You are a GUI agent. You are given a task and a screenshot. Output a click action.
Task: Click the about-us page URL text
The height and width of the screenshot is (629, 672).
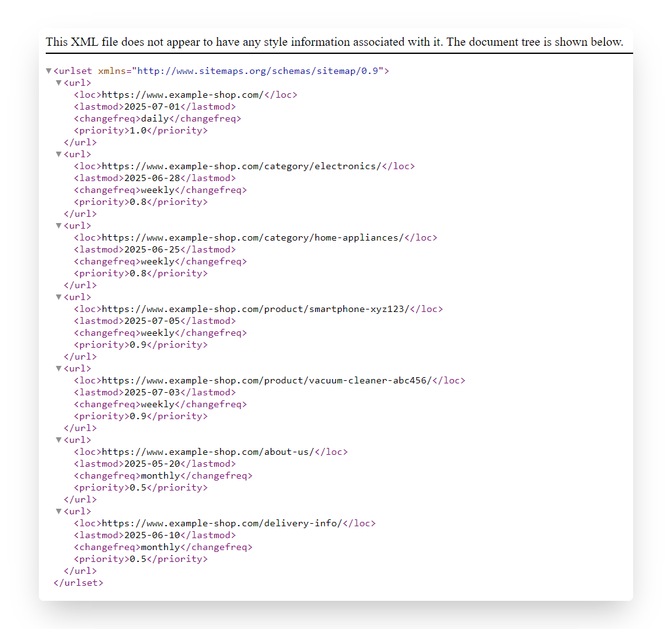tap(208, 452)
